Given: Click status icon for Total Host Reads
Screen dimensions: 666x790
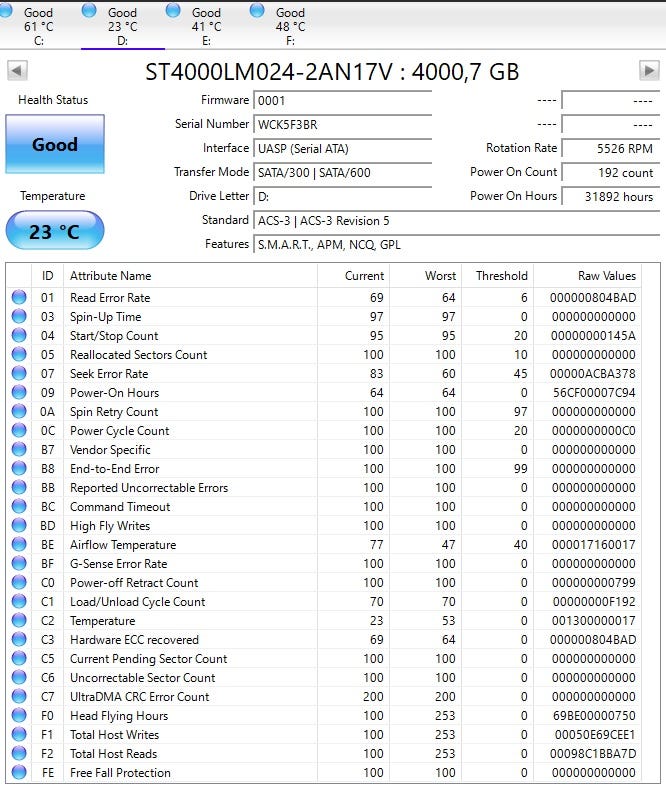Looking at the screenshot, I should [x=19, y=753].
